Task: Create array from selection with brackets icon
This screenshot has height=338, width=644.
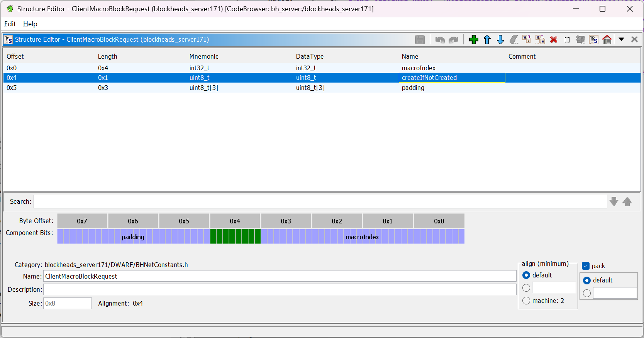Action: click(x=567, y=39)
